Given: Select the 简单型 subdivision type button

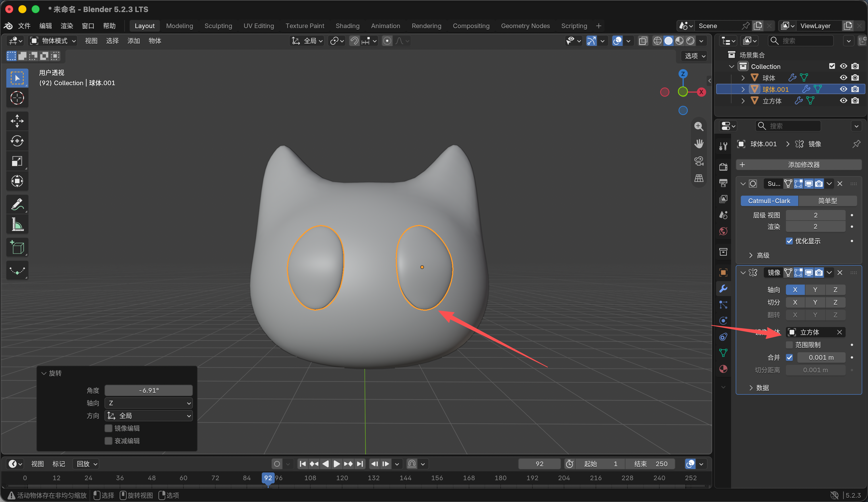Looking at the screenshot, I should 827,201.
